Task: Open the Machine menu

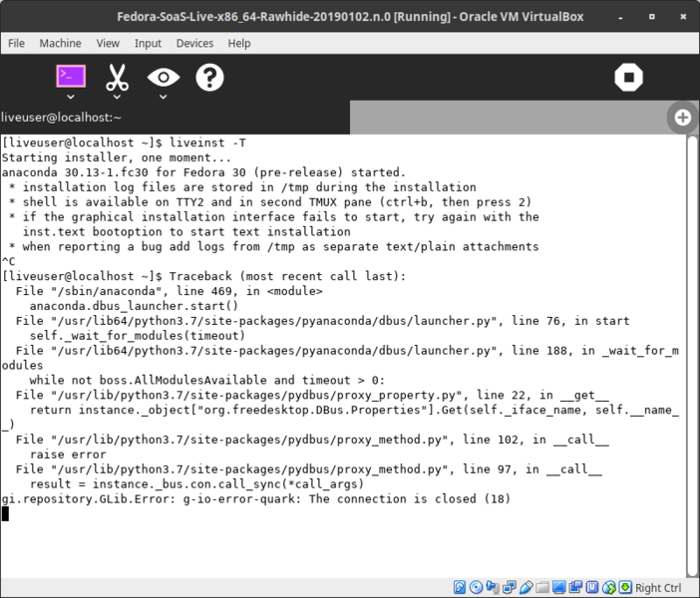Action: click(60, 44)
